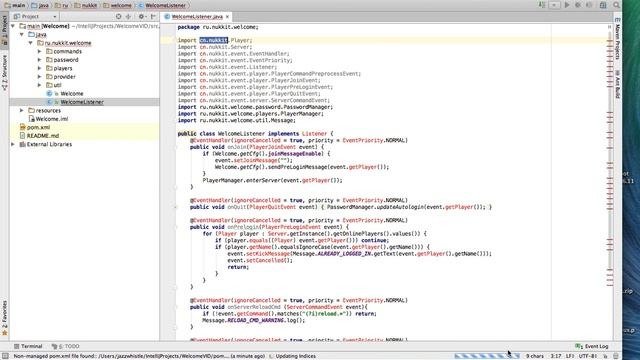The image size is (640, 360).
Task: Click the '9 chars' selection indicator
Action: [x=534, y=356]
